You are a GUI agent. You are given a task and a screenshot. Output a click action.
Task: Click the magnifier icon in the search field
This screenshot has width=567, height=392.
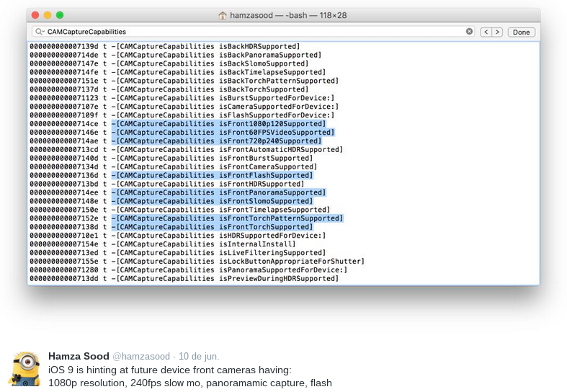[x=37, y=32]
